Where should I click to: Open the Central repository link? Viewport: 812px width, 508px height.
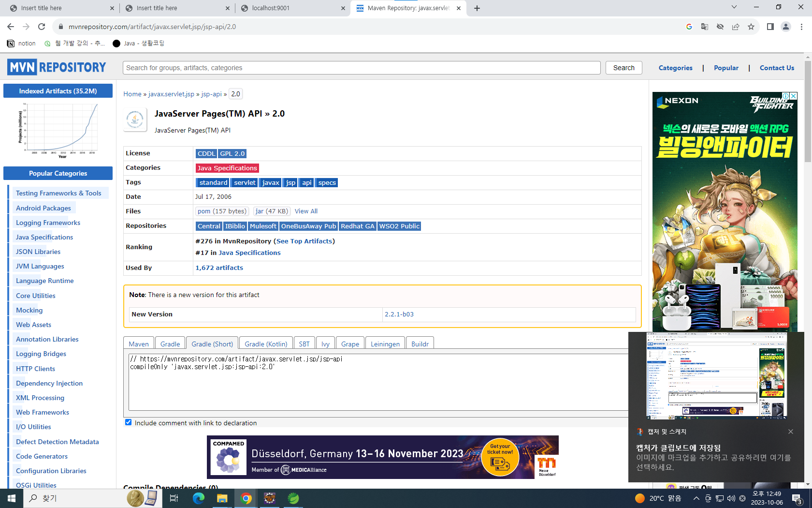[x=209, y=226]
